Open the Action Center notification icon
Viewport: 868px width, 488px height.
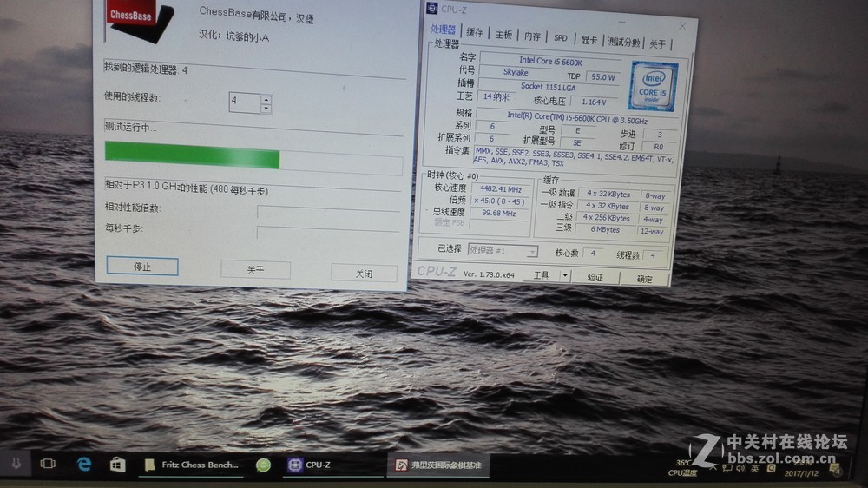834,469
